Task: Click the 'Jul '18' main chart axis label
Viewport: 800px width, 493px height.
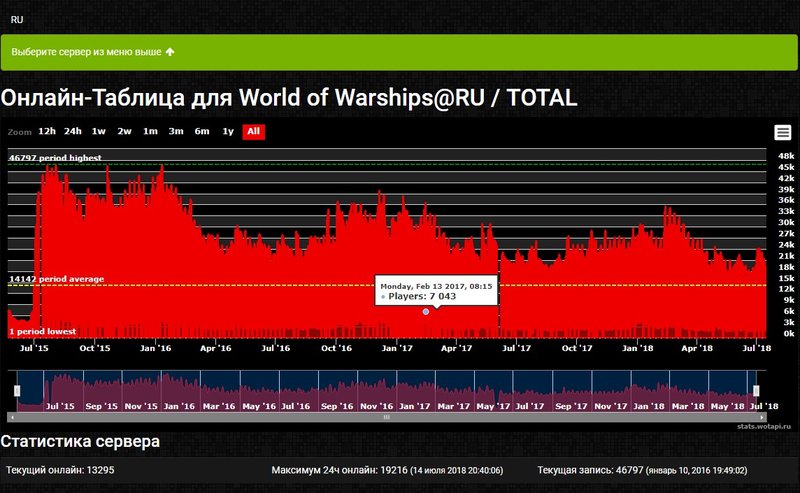Action: (756, 348)
